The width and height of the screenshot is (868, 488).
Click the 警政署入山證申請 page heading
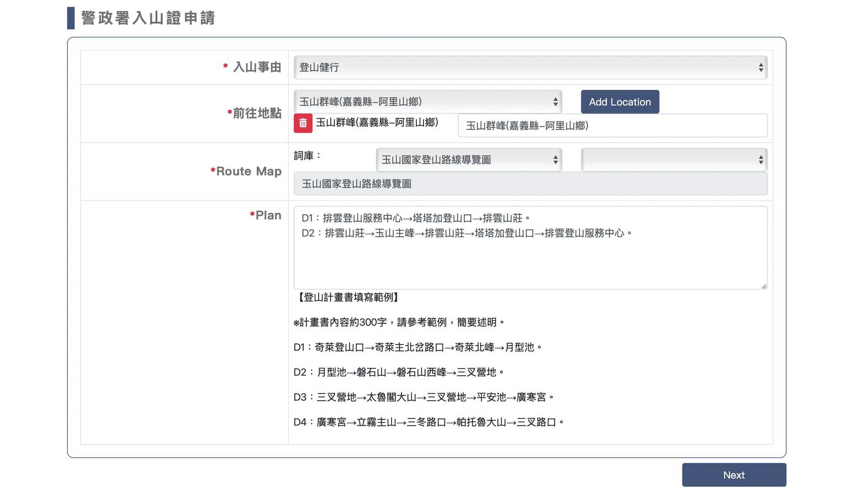148,18
